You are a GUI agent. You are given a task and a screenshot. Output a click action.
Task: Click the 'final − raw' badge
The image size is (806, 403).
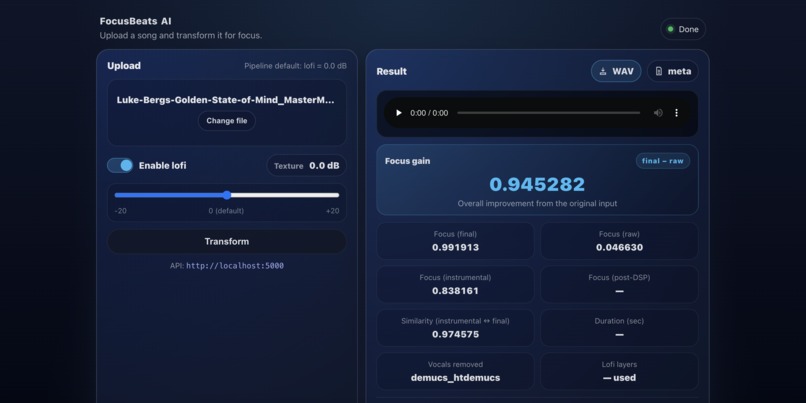click(663, 161)
